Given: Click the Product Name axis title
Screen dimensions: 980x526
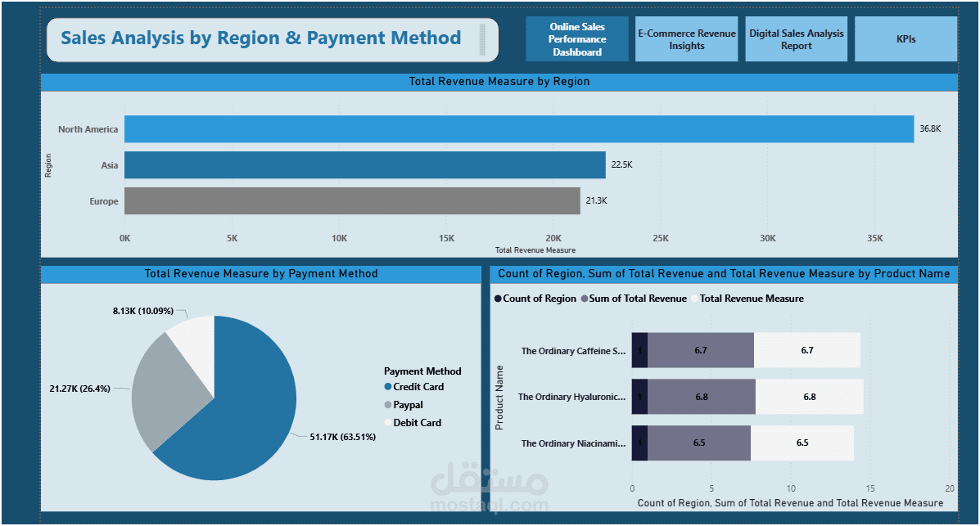Looking at the screenshot, I should (499, 398).
